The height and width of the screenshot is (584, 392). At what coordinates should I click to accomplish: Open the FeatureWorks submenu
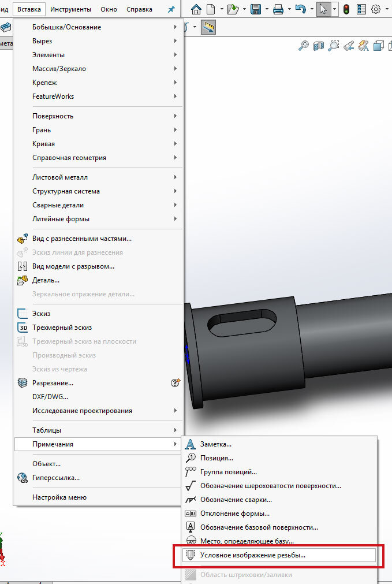click(98, 96)
